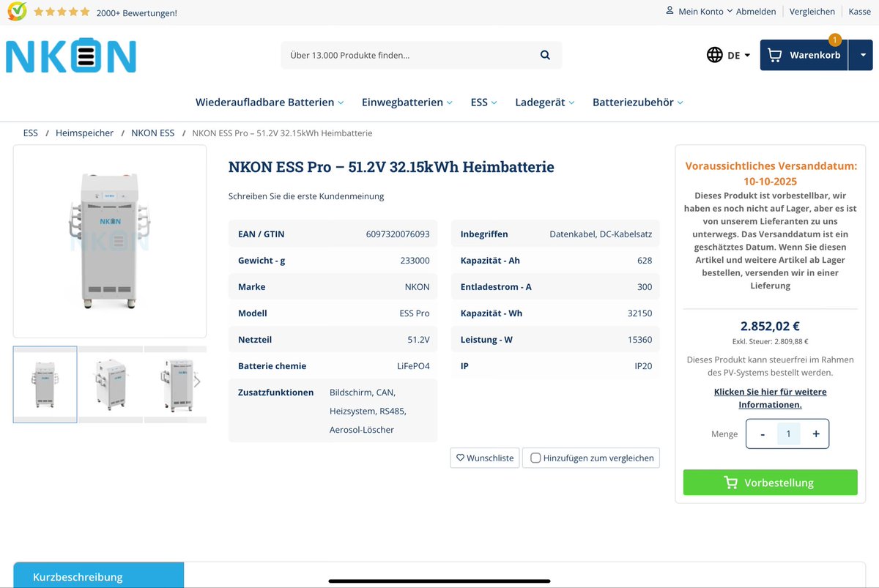The height and width of the screenshot is (588, 879).
Task: Click the LiFePO4 chemistry value
Action: (413, 366)
